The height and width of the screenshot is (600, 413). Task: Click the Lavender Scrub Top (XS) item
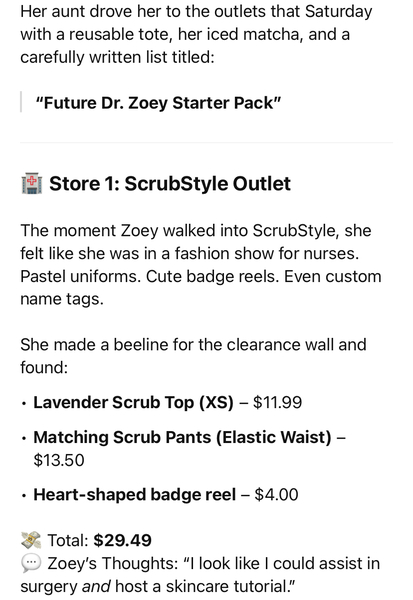[133, 403]
